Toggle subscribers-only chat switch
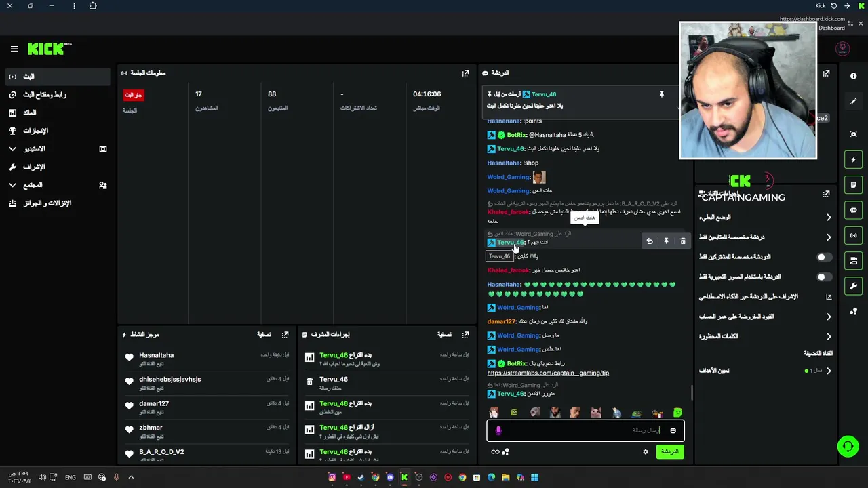This screenshot has height=488, width=868. pyautogui.click(x=823, y=257)
